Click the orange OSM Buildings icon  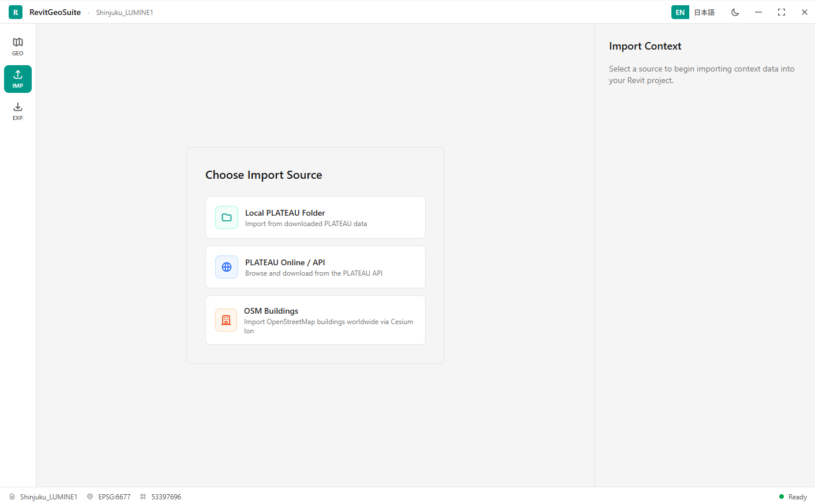[x=226, y=320]
